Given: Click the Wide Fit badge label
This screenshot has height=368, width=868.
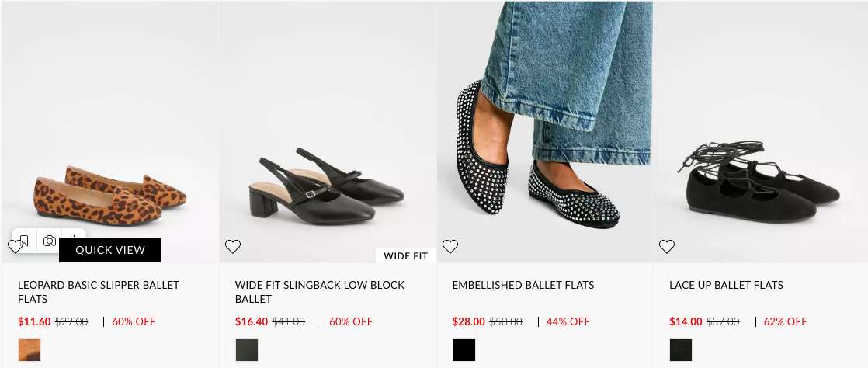Looking at the screenshot, I should pos(407,255).
